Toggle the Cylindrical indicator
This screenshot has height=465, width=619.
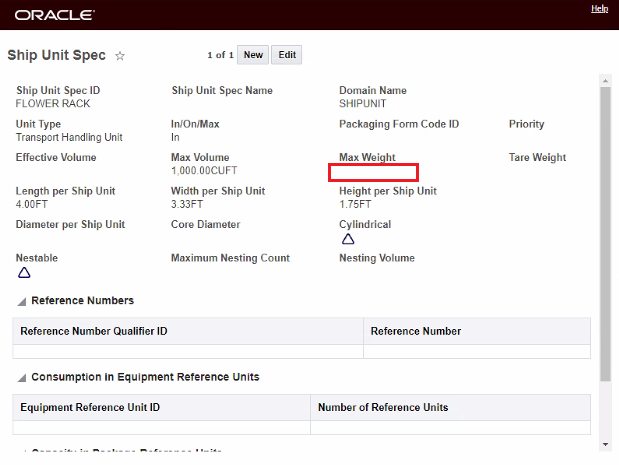[x=348, y=239]
